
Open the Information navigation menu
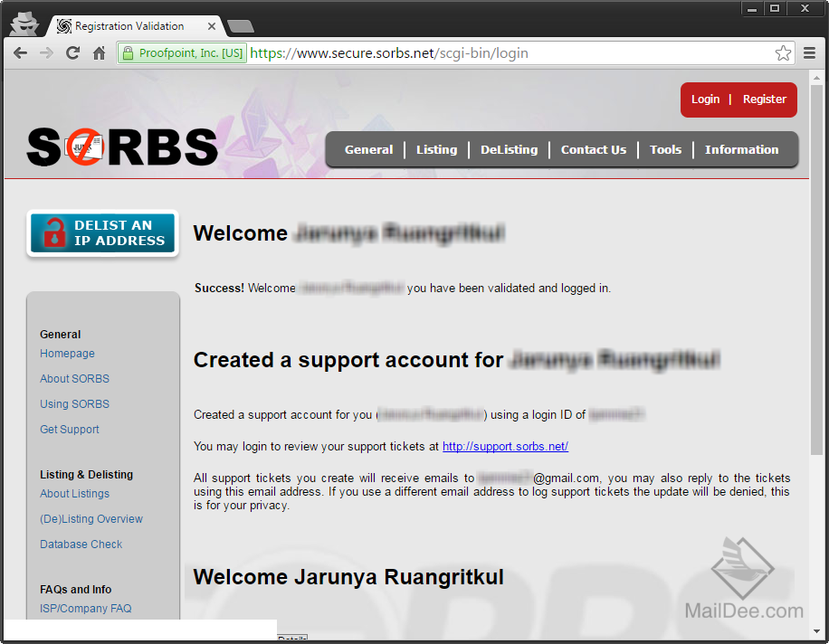pyautogui.click(x=741, y=149)
